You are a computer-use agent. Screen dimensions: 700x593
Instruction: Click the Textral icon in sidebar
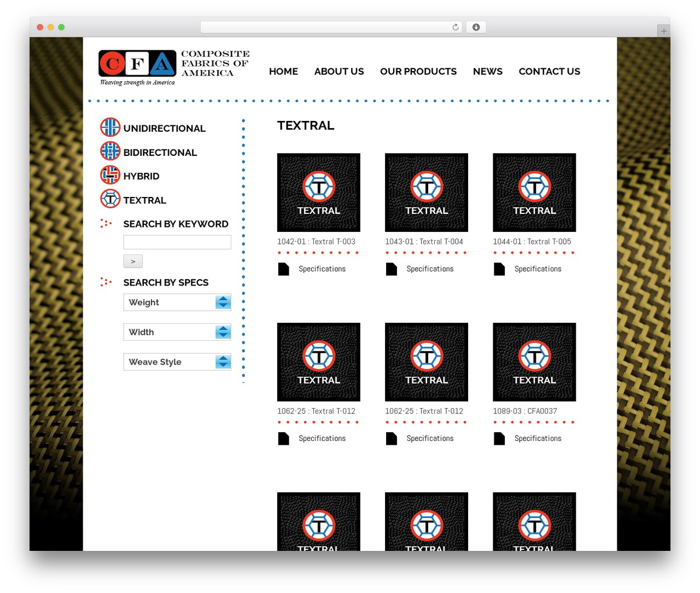(110, 199)
